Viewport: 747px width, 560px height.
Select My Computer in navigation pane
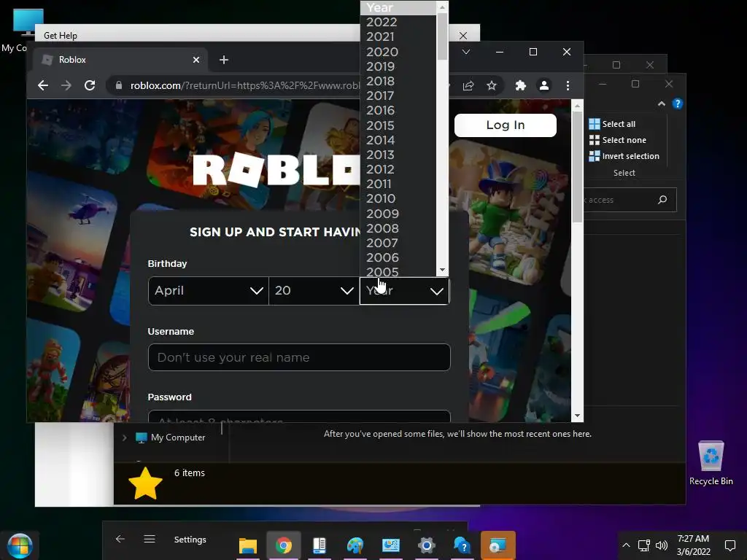click(171, 437)
